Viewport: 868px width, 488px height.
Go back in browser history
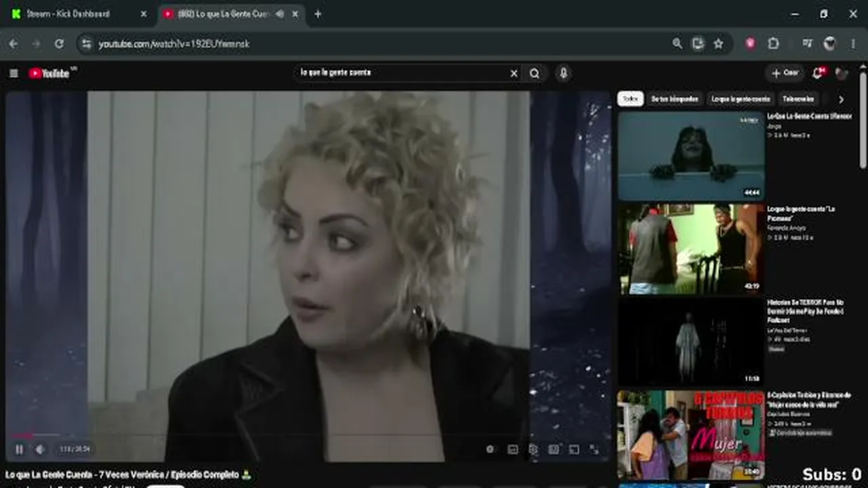pyautogui.click(x=14, y=43)
